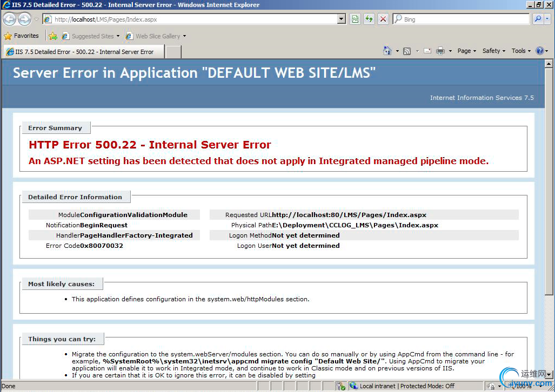Open the Page menu
555x392 pixels.
(466, 51)
